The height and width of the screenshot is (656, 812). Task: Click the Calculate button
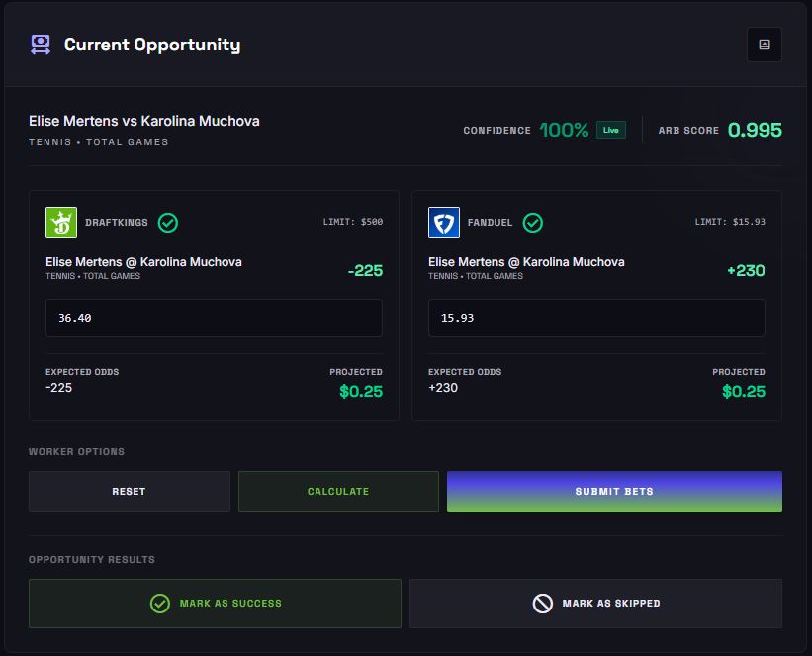[x=338, y=491]
